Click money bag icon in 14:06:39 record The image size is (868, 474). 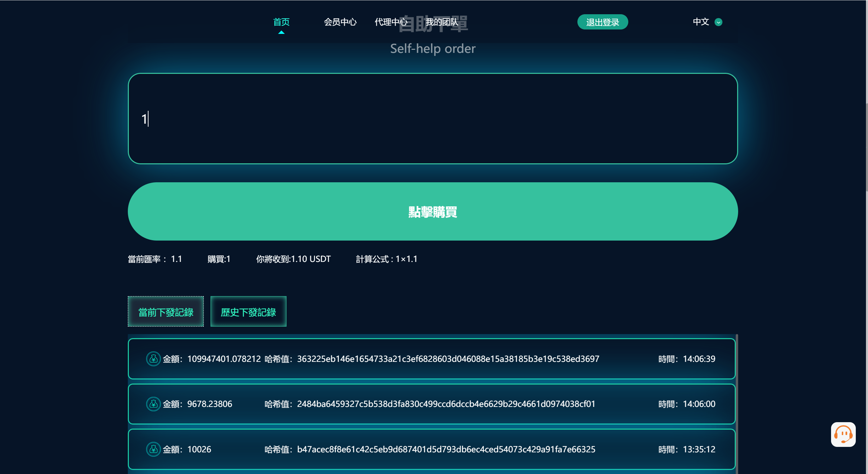(x=153, y=358)
